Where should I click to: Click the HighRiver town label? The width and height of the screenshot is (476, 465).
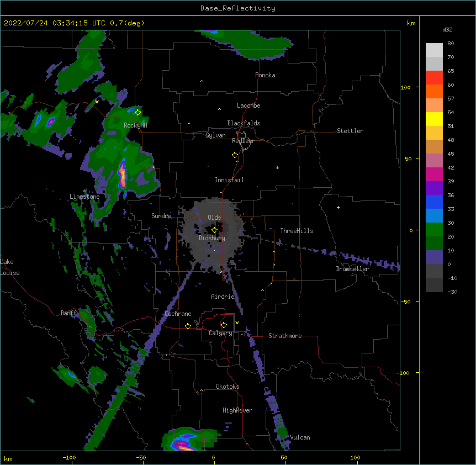[x=237, y=410]
